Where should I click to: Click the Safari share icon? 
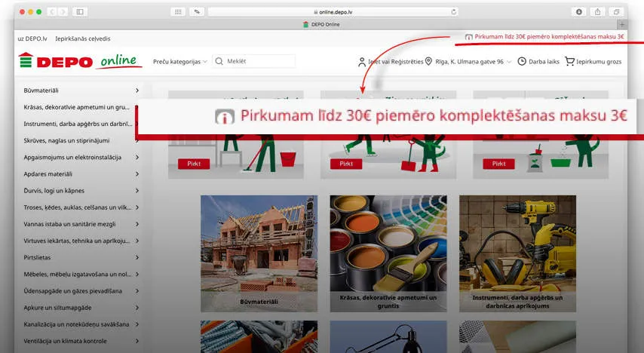(597, 12)
